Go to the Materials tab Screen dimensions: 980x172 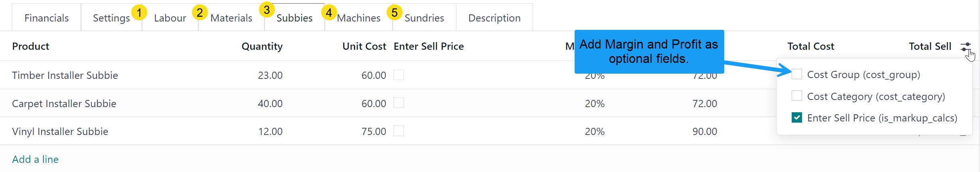[x=231, y=18]
